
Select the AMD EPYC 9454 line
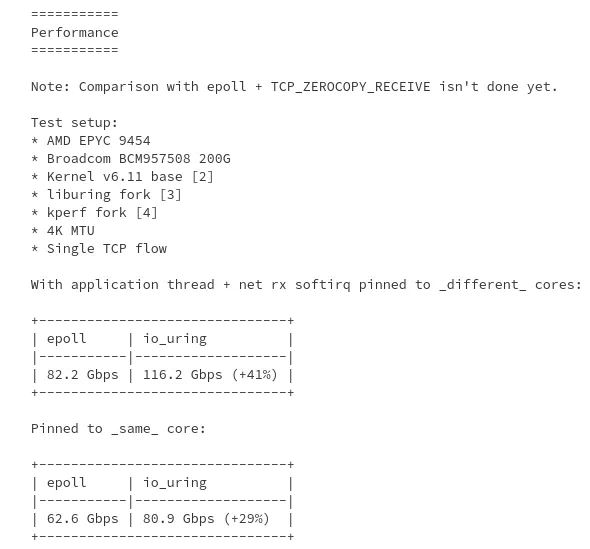click(x=91, y=141)
